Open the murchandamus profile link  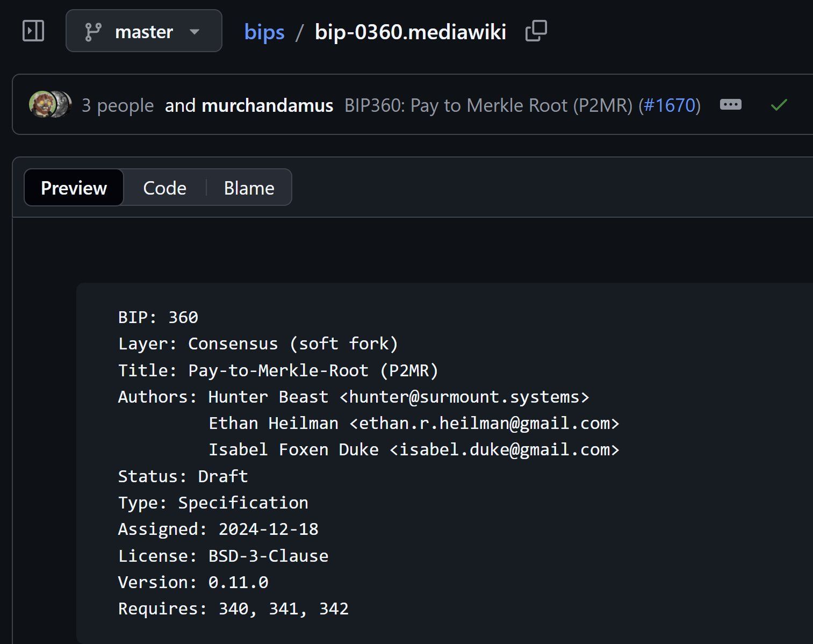pos(267,105)
